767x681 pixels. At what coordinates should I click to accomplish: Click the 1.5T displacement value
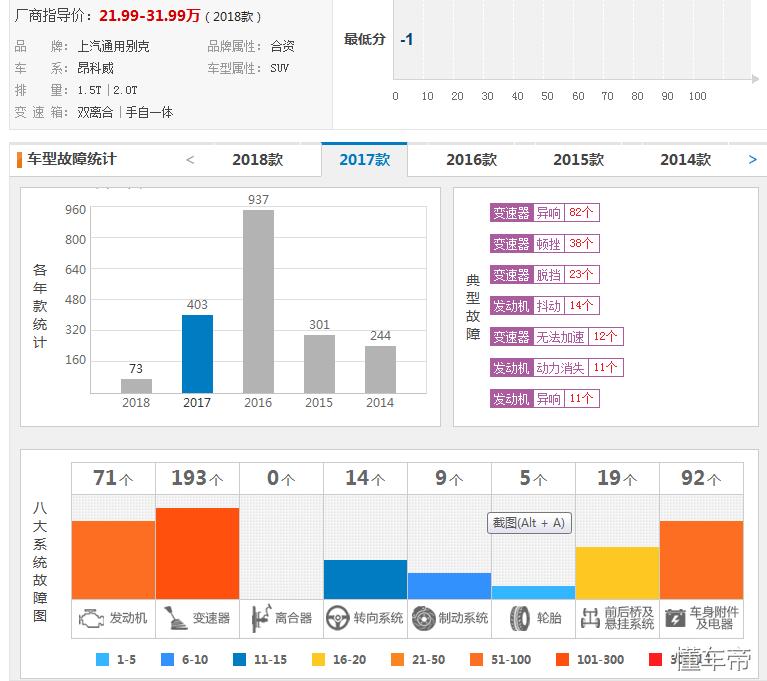point(90,90)
